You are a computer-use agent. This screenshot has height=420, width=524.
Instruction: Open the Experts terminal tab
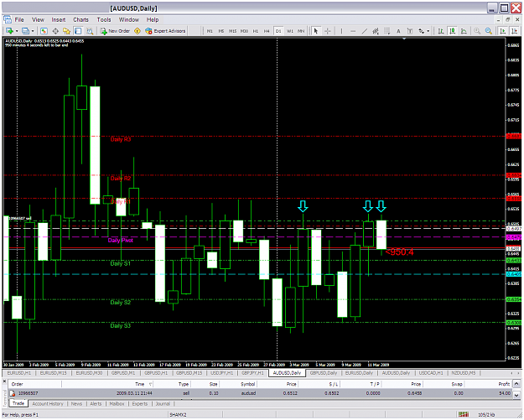coord(140,403)
